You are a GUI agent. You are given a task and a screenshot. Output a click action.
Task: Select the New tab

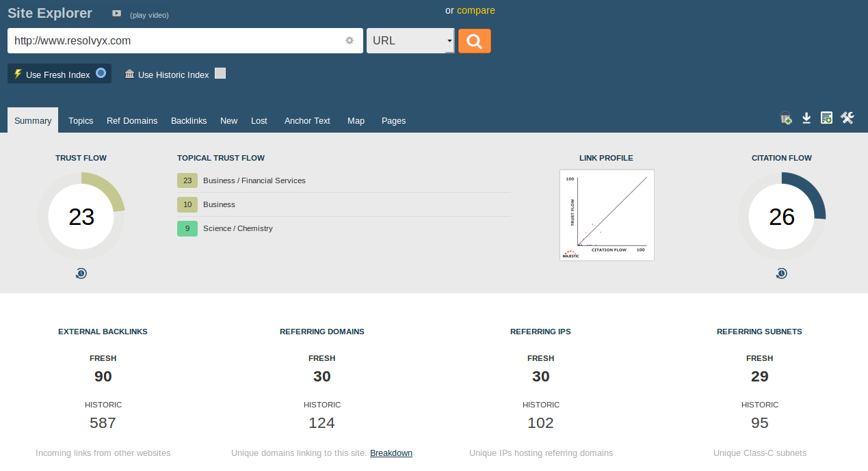pyautogui.click(x=229, y=120)
